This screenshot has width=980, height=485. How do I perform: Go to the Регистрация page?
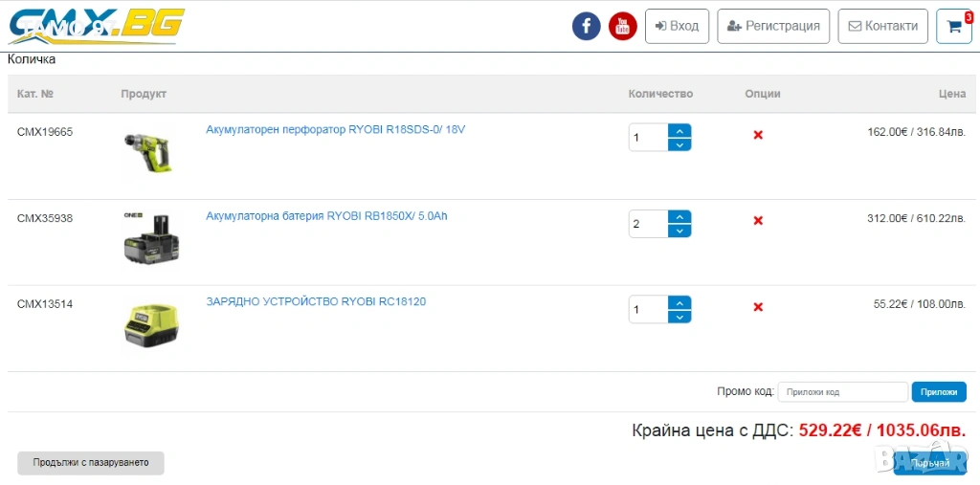pyautogui.click(x=773, y=26)
